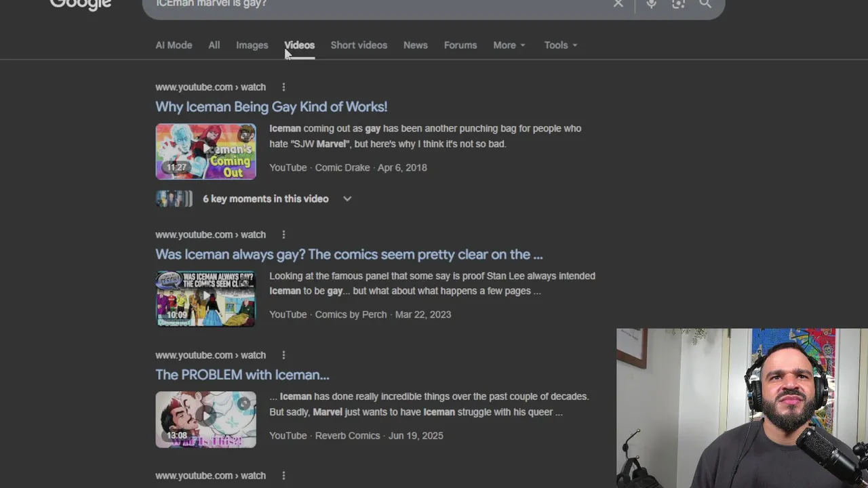Click the magnifier search icon
The width and height of the screenshot is (868, 488).
(x=705, y=3)
